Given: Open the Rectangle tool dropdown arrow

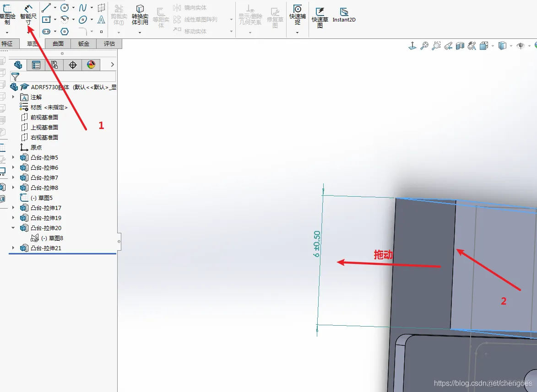Looking at the screenshot, I should [55, 20].
